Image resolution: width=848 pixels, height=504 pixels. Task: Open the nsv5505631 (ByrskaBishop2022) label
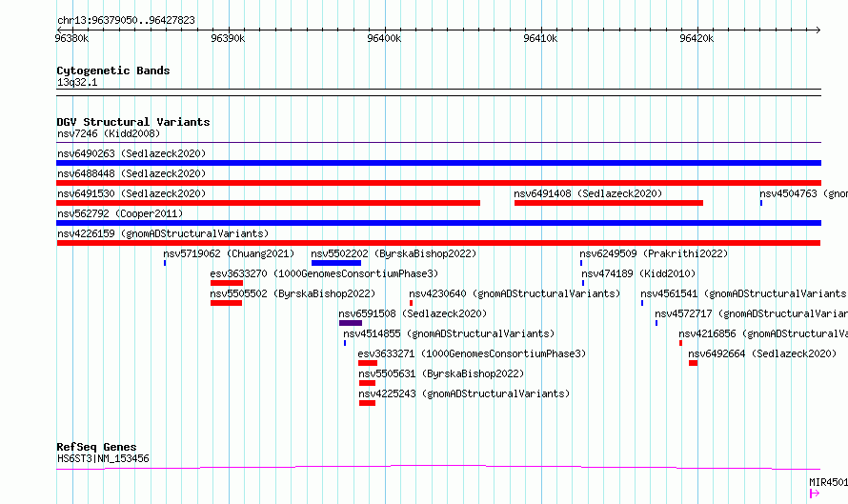441,373
